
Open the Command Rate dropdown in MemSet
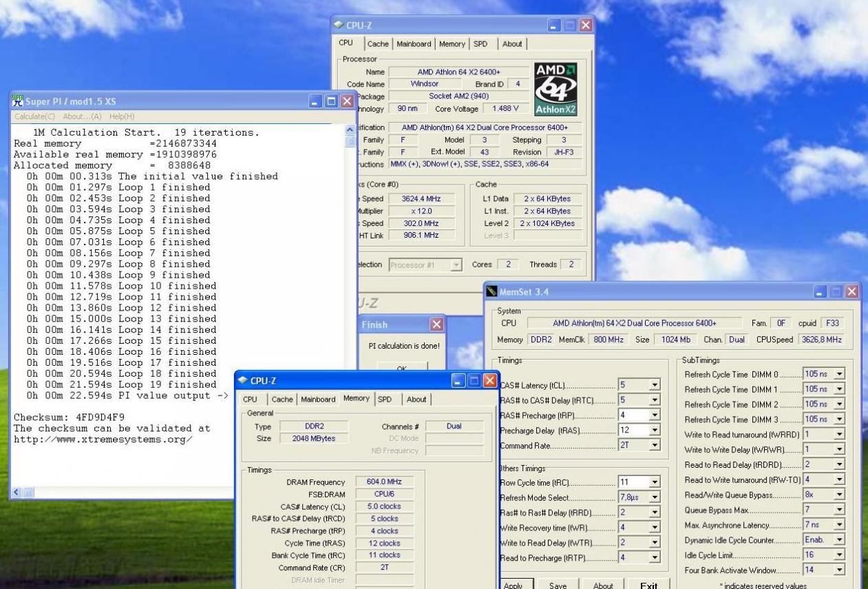[x=655, y=446]
